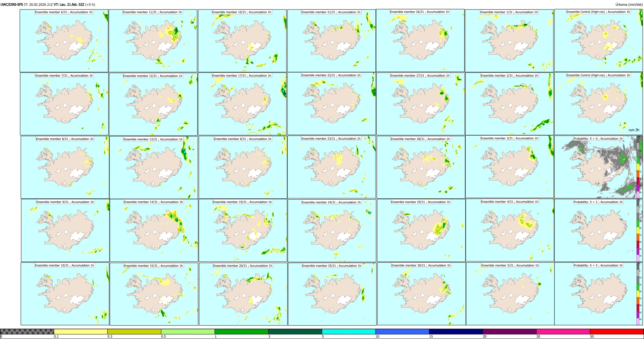This screenshot has width=644, height=339.
Task: Pick the pink 30–50 legend swatch
Action: pyautogui.click(x=563, y=332)
